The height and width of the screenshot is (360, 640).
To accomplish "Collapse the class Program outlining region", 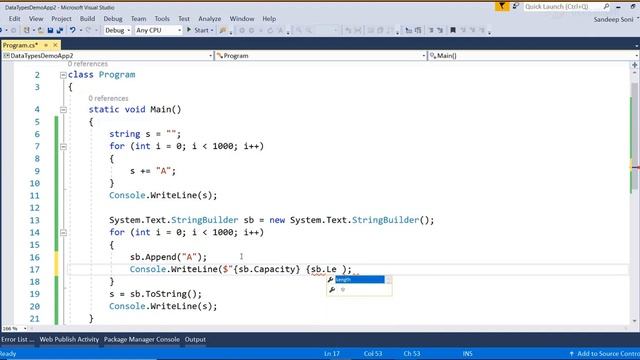I will [x=63, y=75].
